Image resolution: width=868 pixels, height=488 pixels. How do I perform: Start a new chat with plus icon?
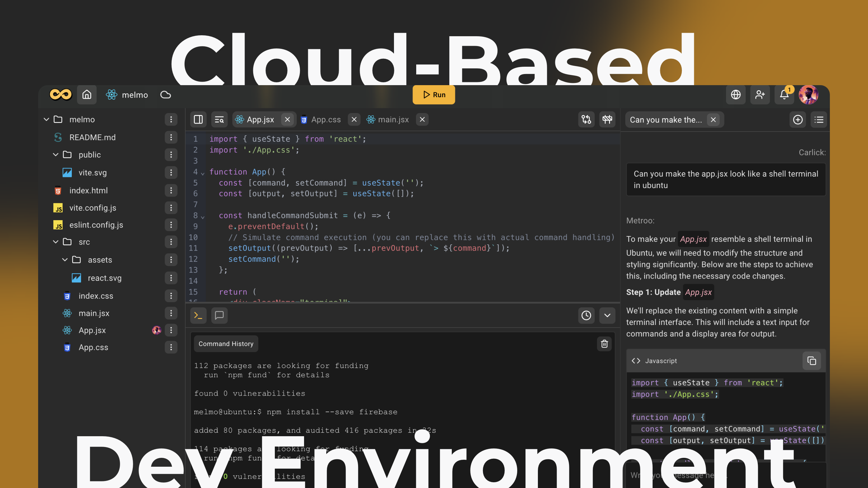coord(798,120)
